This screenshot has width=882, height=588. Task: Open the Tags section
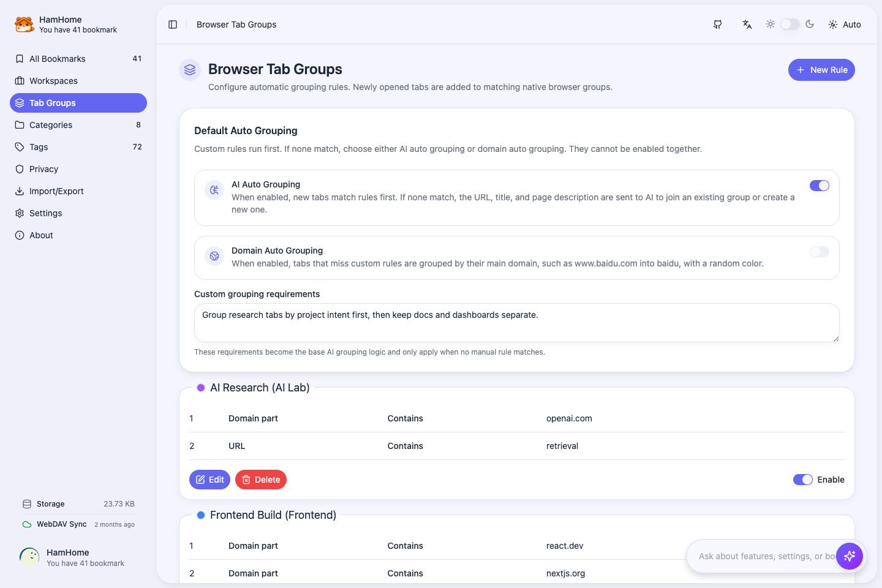pyautogui.click(x=78, y=147)
